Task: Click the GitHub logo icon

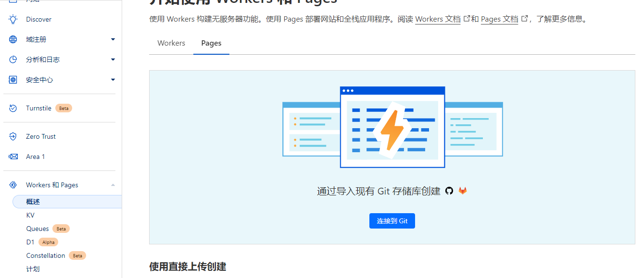Action: tap(449, 191)
